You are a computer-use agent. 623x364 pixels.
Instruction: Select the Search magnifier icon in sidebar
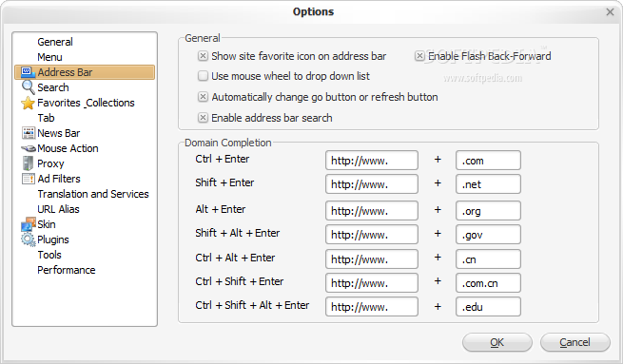(x=28, y=87)
